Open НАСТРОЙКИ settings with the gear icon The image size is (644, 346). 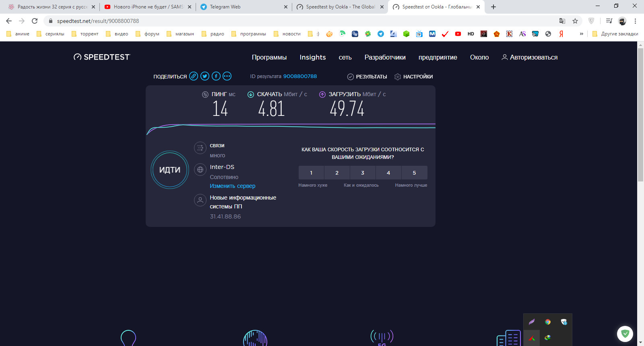pos(413,76)
